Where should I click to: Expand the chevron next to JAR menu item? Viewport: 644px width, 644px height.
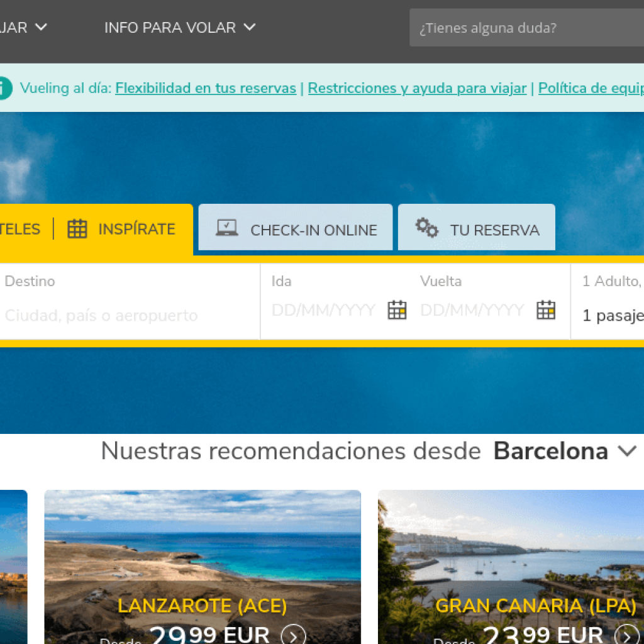(42, 28)
